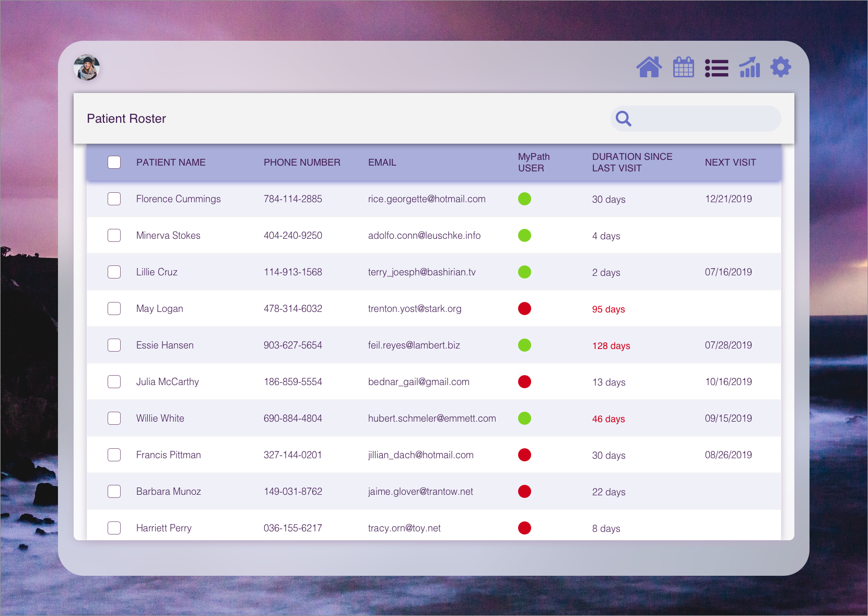Screen dimensions: 868x616
Task: Open settings gear icon
Action: pyautogui.click(x=781, y=67)
